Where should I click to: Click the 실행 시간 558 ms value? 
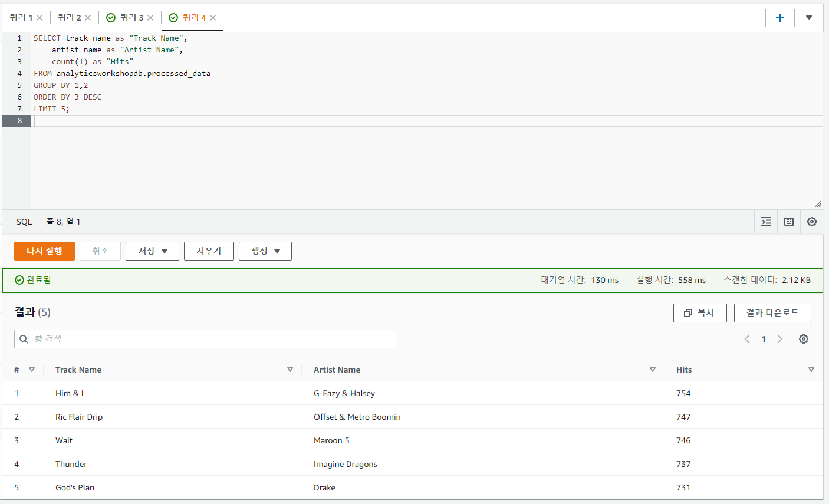coord(692,280)
